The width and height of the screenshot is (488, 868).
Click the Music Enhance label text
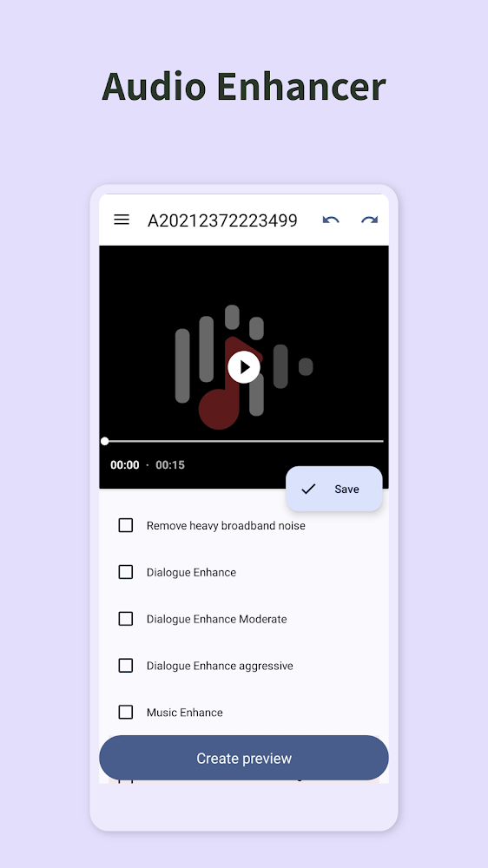click(184, 713)
